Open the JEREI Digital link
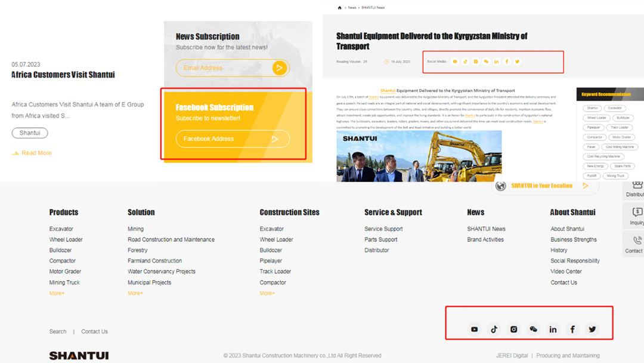This screenshot has width=644, height=363. (x=512, y=356)
